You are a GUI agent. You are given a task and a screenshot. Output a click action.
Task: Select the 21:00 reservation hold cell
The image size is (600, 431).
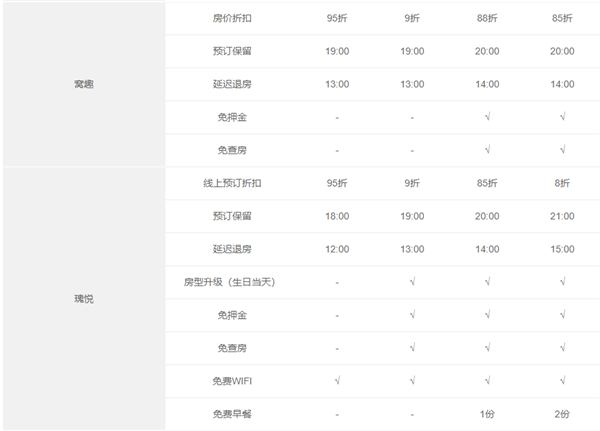tap(562, 216)
